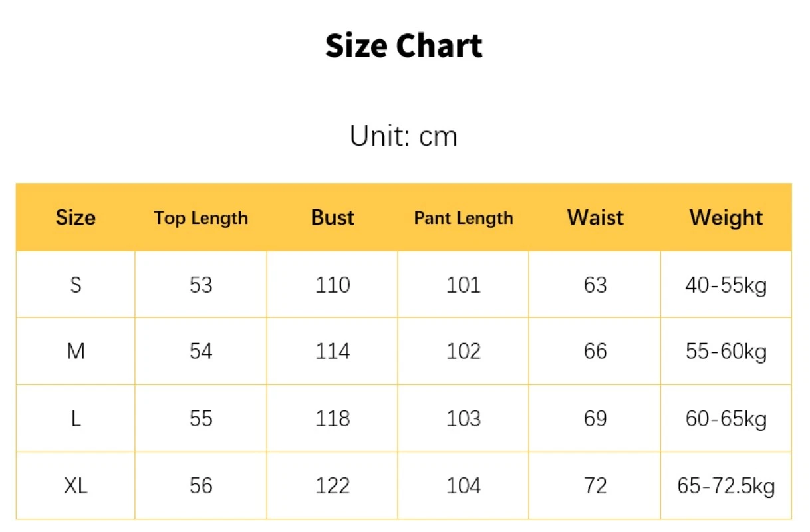Select the 65-72.5kg weight cell

[726, 485]
